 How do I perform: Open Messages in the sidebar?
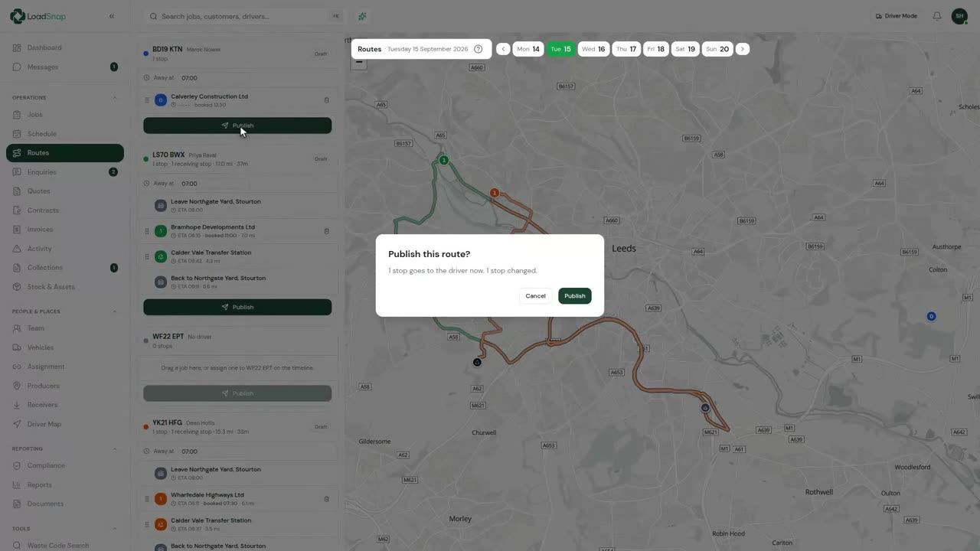pos(65,67)
